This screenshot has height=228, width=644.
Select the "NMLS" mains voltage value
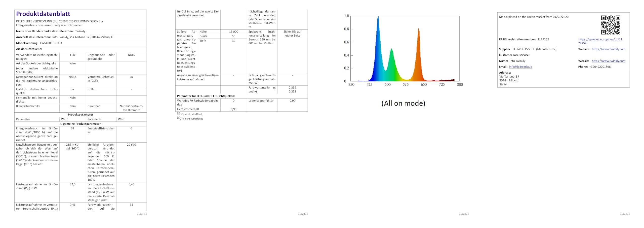coord(72,77)
